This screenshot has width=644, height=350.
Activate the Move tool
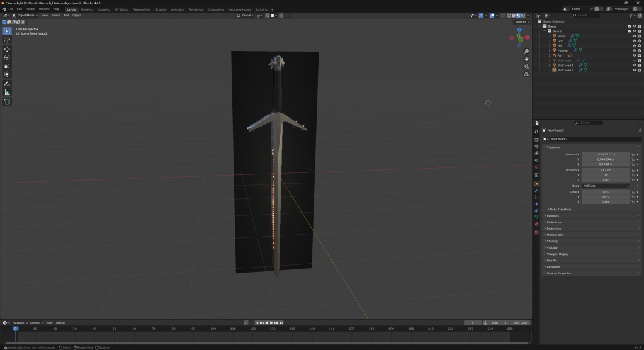[x=7, y=49]
